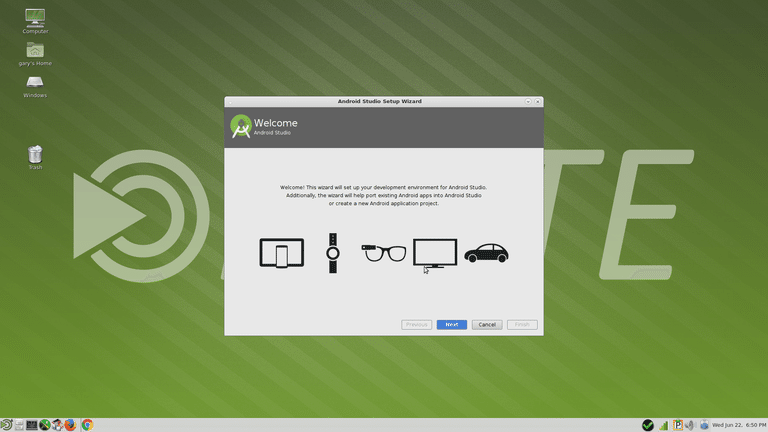Open gary's Home folder icon

pyautogui.click(x=35, y=54)
